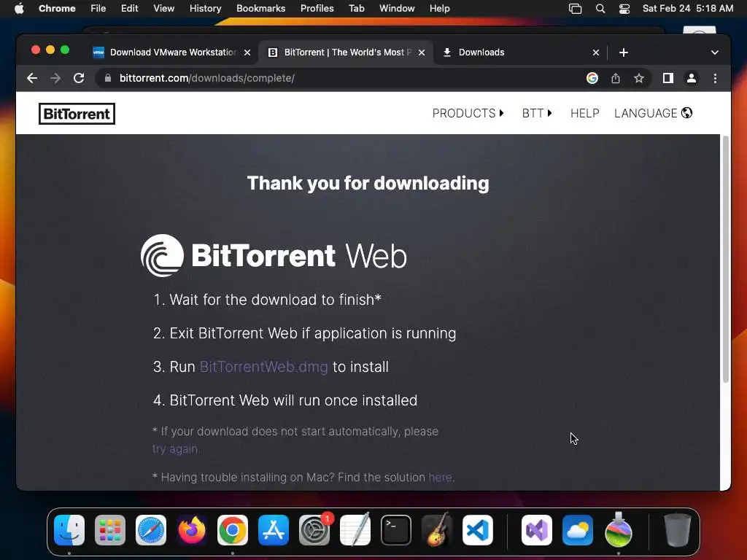
Task: Launch Terminal from the Dock
Action: click(396, 530)
